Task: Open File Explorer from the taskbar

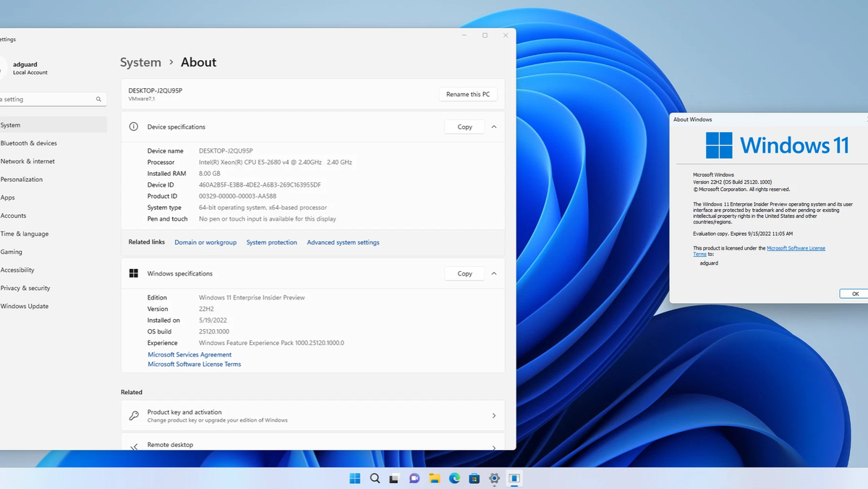Action: click(435, 478)
